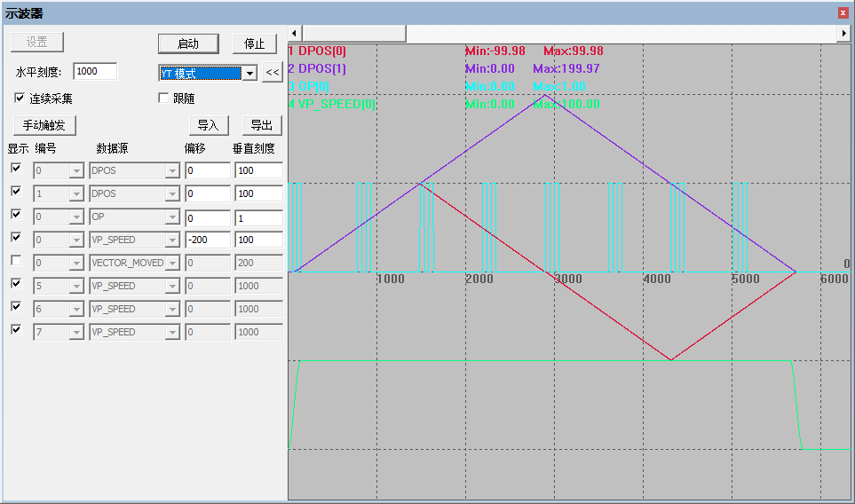Open VECTOR_MOVED data source dropdown
The image size is (855, 504).
point(172,264)
